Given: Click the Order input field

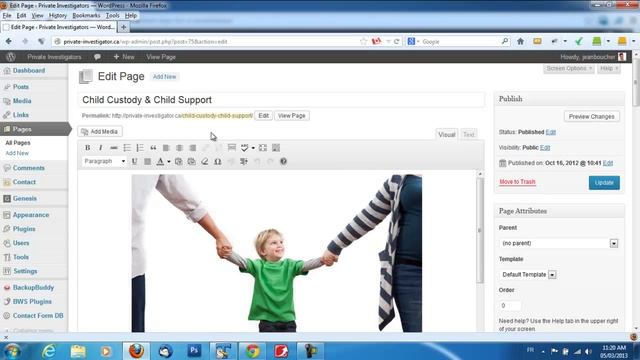Looking at the screenshot, I should coord(510,305).
